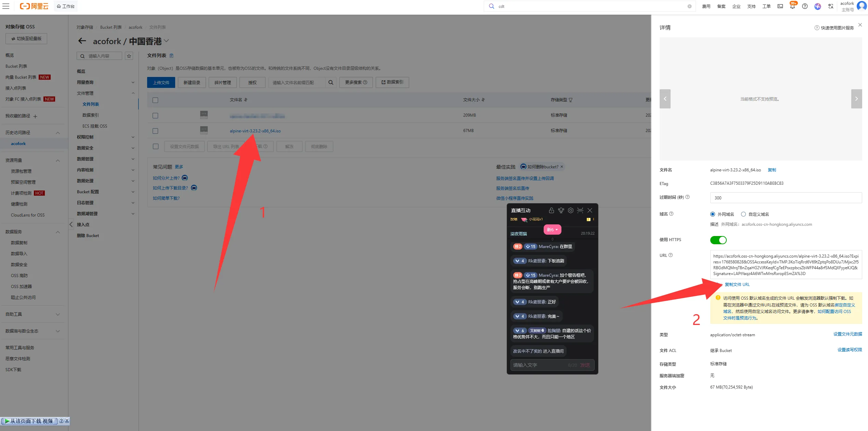
Task: Toggle the 使用 HTTPS switch
Action: 718,240
